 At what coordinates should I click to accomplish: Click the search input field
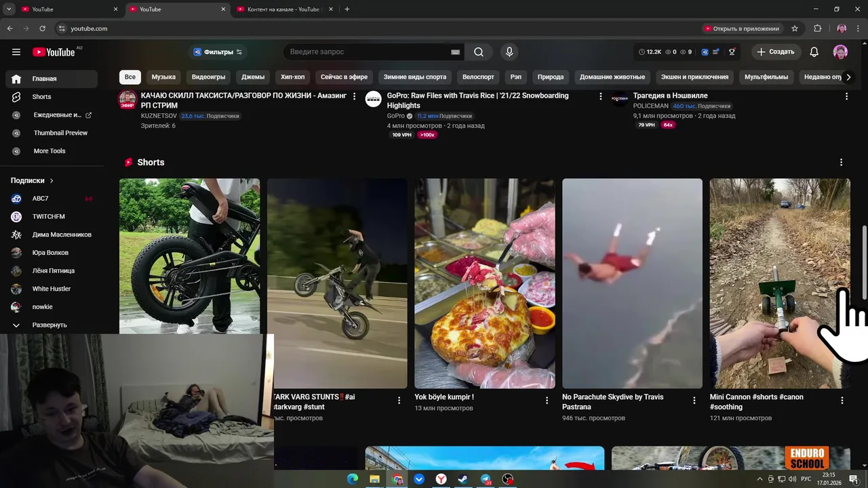point(366,52)
